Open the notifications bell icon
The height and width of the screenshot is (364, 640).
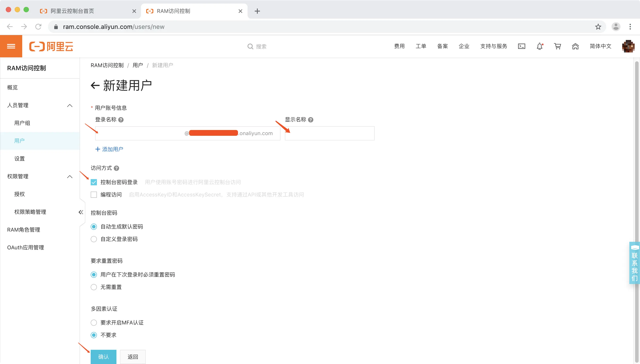click(540, 46)
